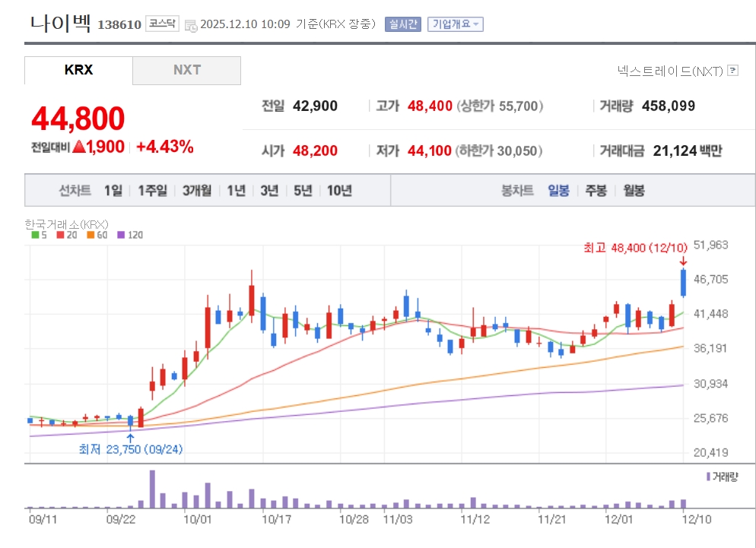Click the help icon beside 넥스트레이드(NXT)
The height and width of the screenshot is (548, 756).
click(x=732, y=71)
